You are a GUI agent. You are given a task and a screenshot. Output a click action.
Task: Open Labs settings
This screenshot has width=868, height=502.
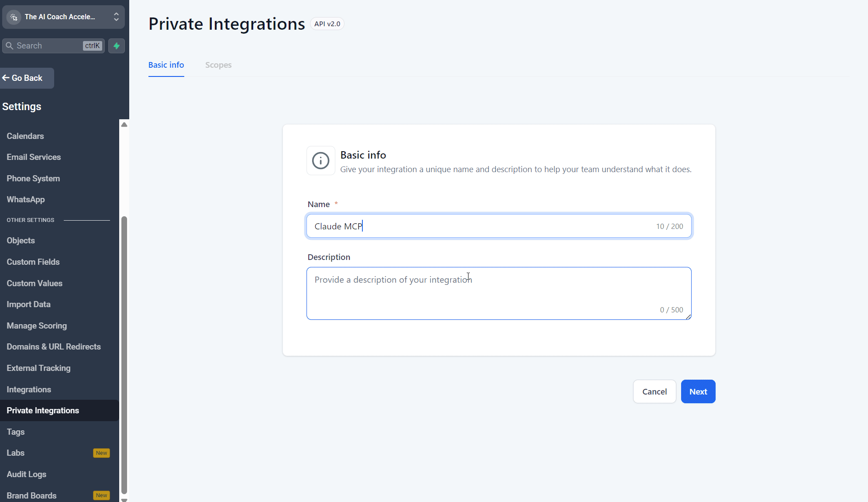point(16,453)
